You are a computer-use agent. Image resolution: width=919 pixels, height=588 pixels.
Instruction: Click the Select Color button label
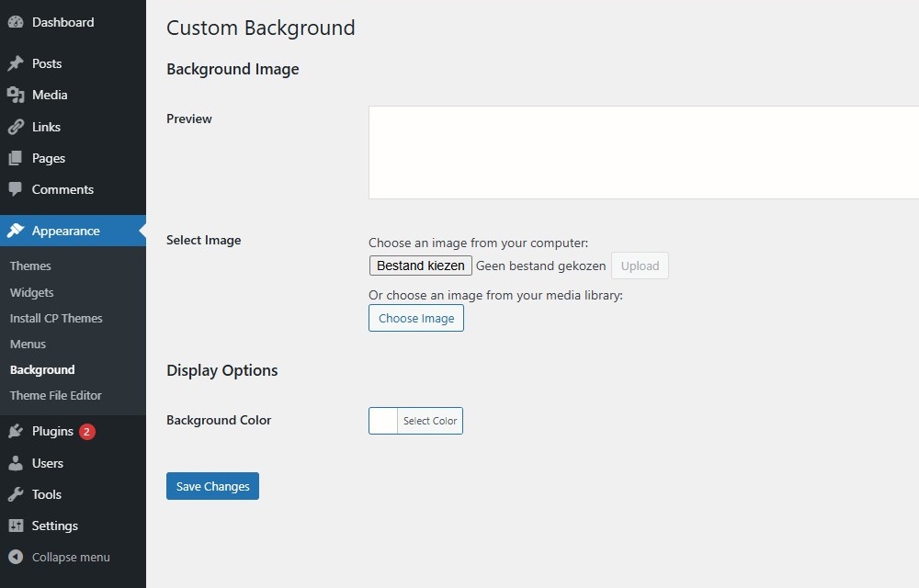(x=430, y=421)
